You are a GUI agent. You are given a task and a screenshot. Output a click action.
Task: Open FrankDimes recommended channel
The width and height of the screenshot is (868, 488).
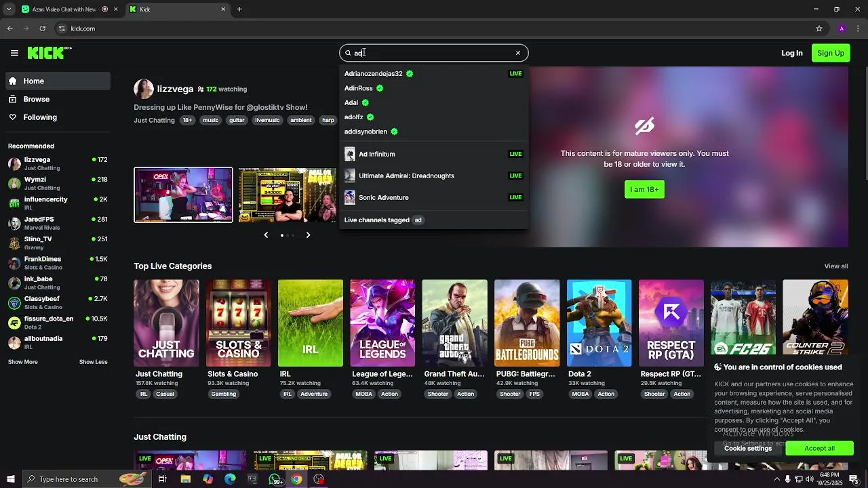(58, 263)
